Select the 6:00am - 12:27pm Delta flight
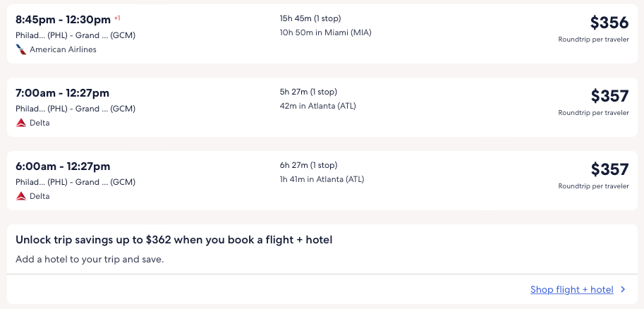Screen dimensions: 644x309 point(63,166)
